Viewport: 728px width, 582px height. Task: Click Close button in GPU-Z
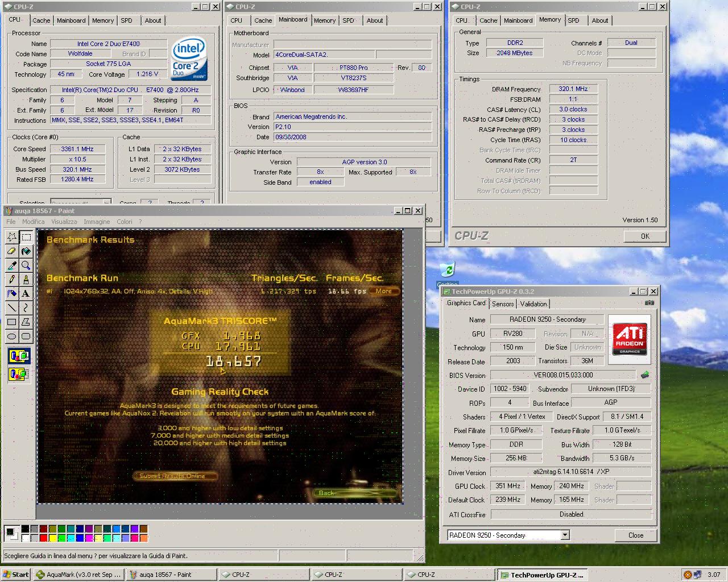tap(636, 535)
